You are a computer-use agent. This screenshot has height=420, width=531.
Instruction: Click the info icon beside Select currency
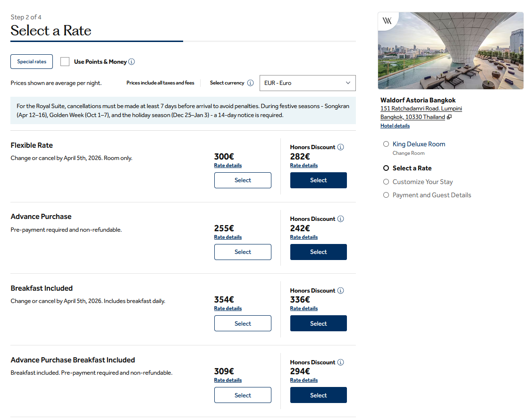pyautogui.click(x=251, y=83)
